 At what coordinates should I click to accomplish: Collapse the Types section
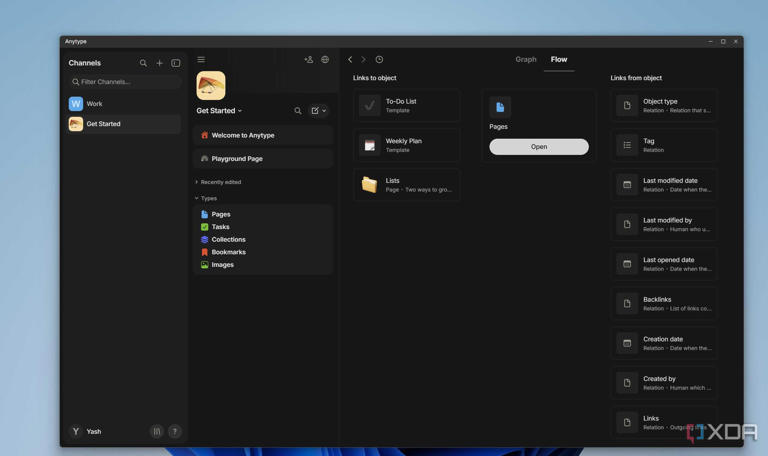click(x=206, y=198)
